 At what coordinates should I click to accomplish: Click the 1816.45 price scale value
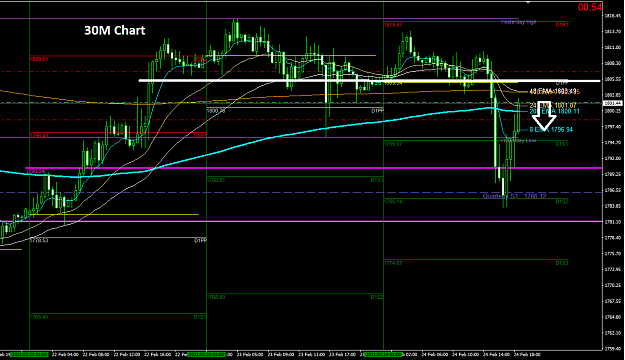(613, 16)
